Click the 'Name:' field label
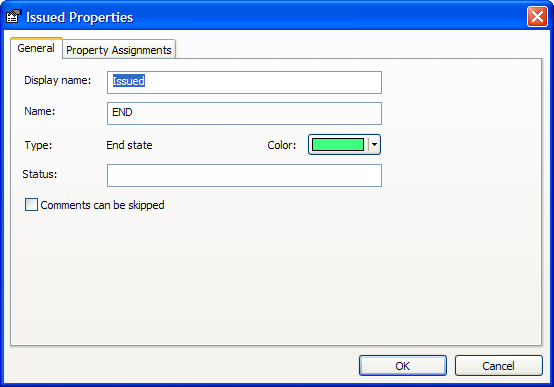This screenshot has width=554, height=387. coord(40,111)
